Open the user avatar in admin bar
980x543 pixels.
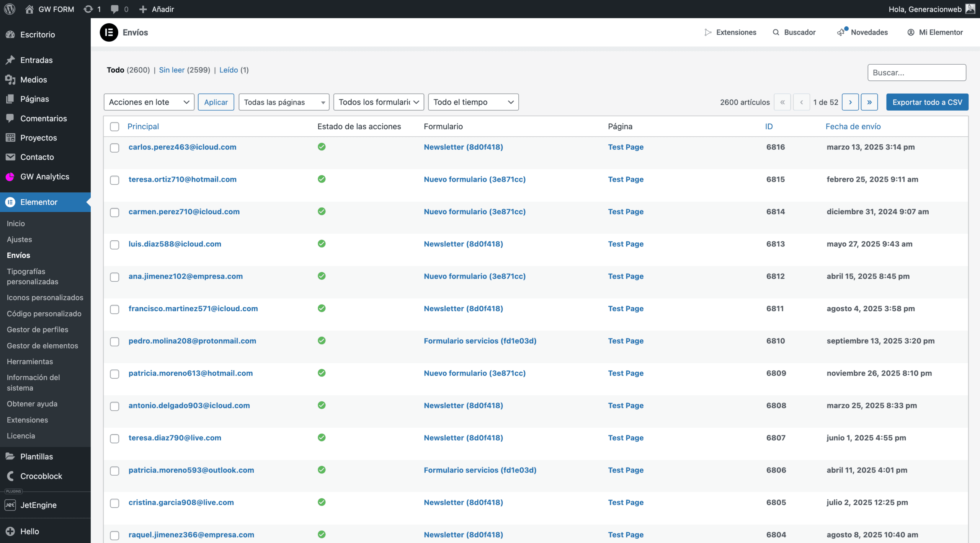(970, 9)
